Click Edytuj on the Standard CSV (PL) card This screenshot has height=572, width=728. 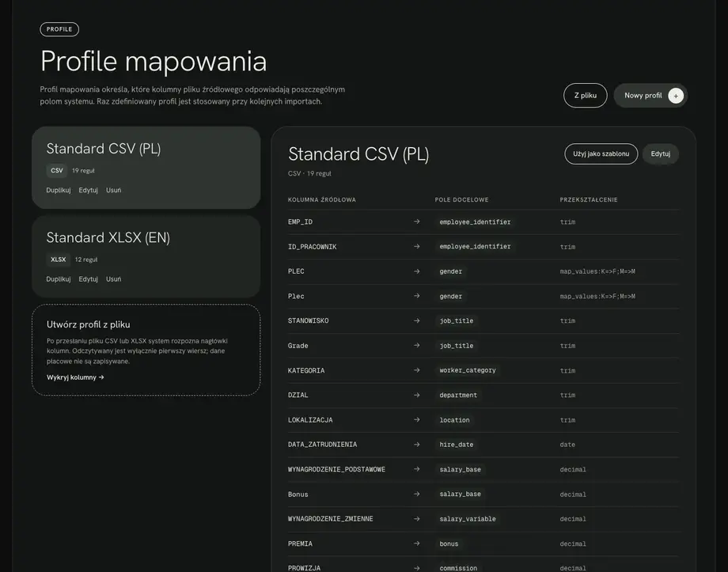point(88,190)
